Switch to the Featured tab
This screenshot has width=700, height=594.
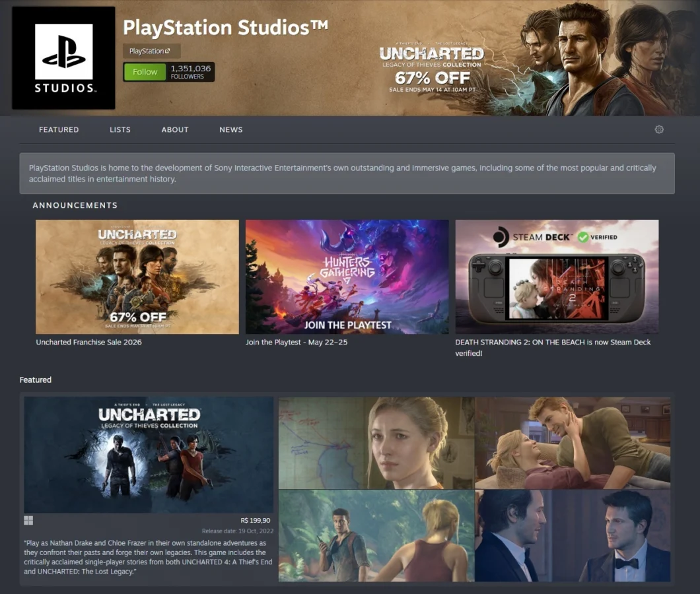coord(59,129)
